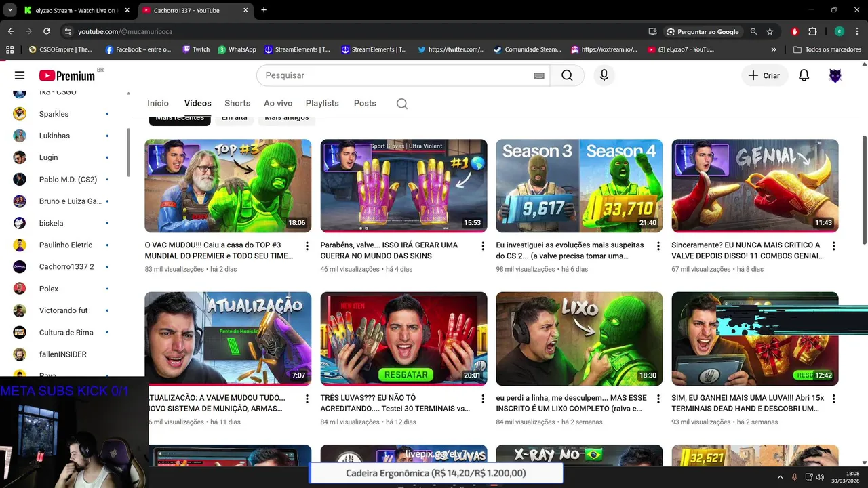
Task: Open TOP #3 video thumbnail
Action: click(228, 186)
